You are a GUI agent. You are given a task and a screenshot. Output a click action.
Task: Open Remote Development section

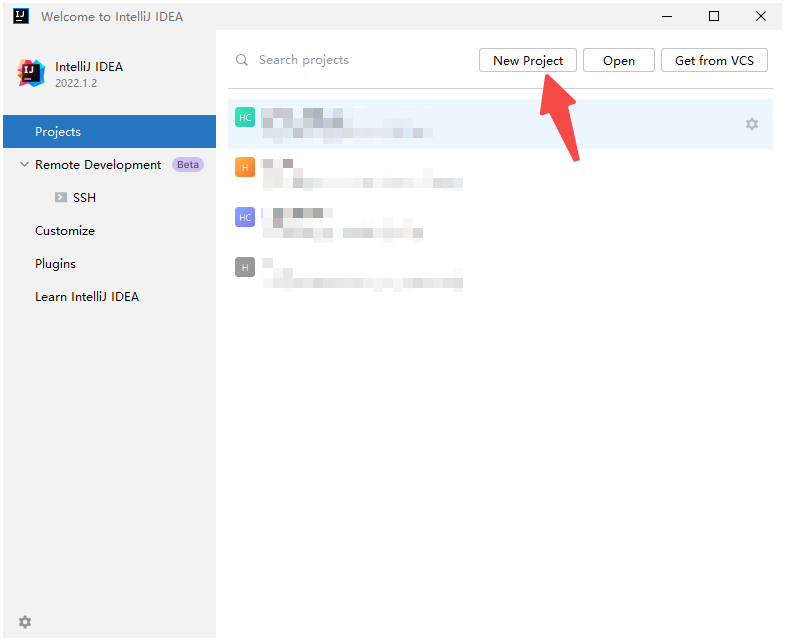[98, 165]
